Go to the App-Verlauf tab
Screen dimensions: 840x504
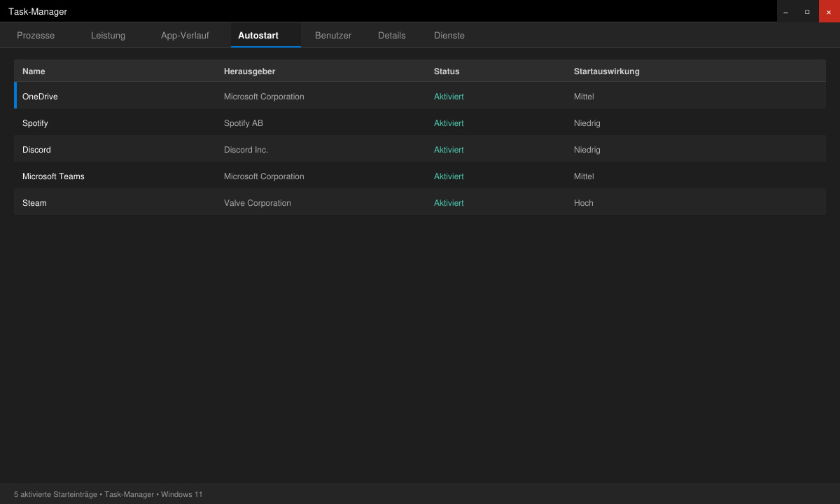[x=185, y=35]
